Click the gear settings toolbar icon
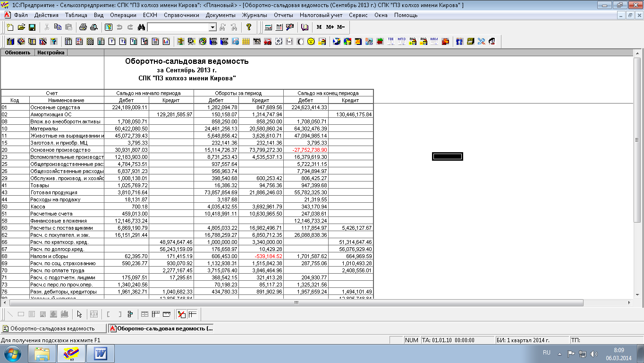Image resolution: width=644 pixels, height=363 pixels. tap(278, 42)
